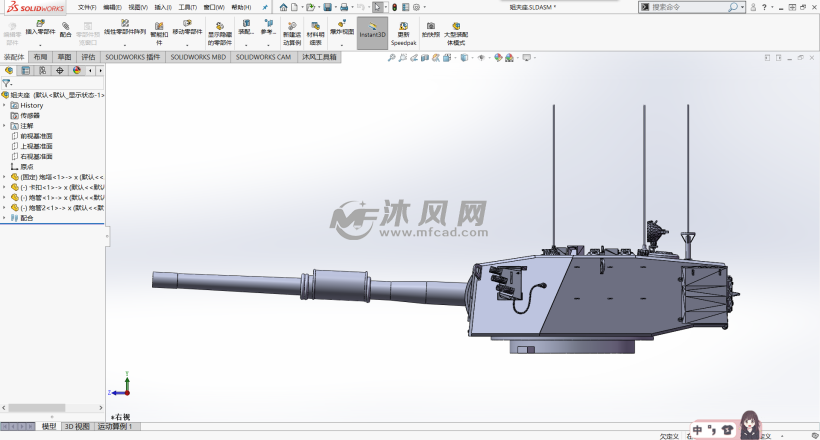This screenshot has width=820, height=440.
Task: Expand the 注解 (Annotations) tree node
Action: click(4, 126)
